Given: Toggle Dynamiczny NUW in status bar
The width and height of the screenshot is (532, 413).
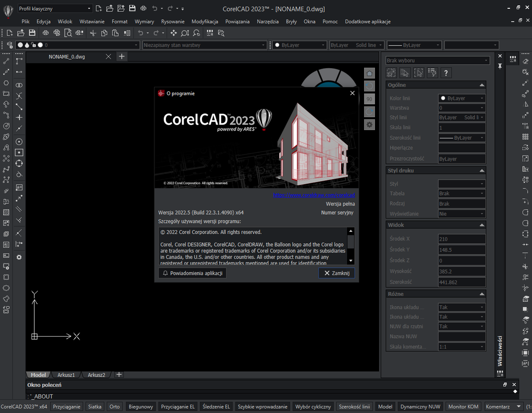Looking at the screenshot, I should [420, 407].
